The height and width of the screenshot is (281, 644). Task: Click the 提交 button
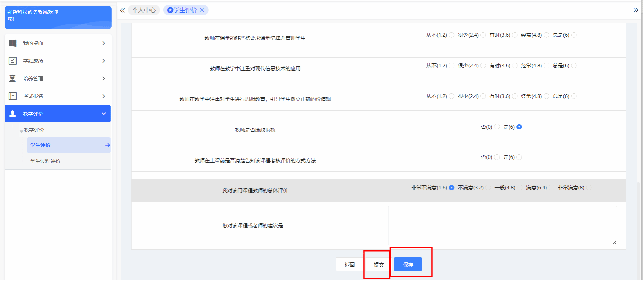(x=379, y=265)
